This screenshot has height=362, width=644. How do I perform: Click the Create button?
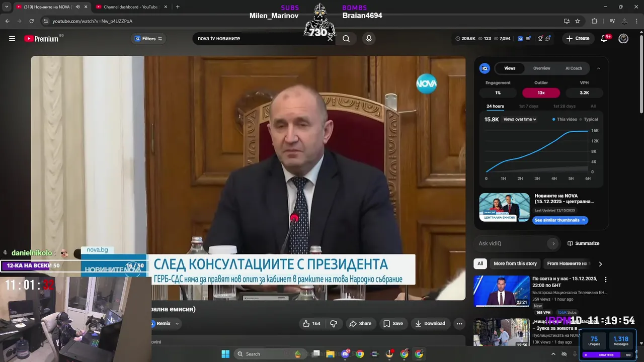pyautogui.click(x=578, y=39)
